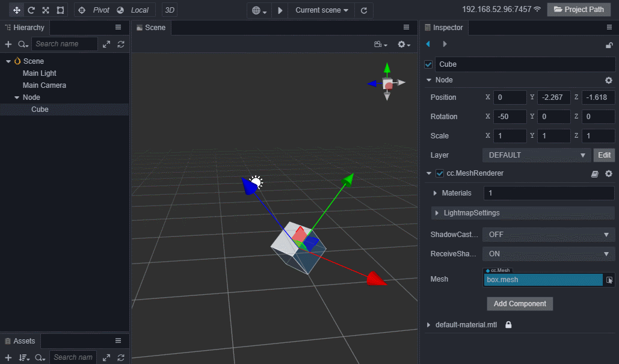Select Main Light in Hierarchy
The image size is (619, 364).
point(40,73)
